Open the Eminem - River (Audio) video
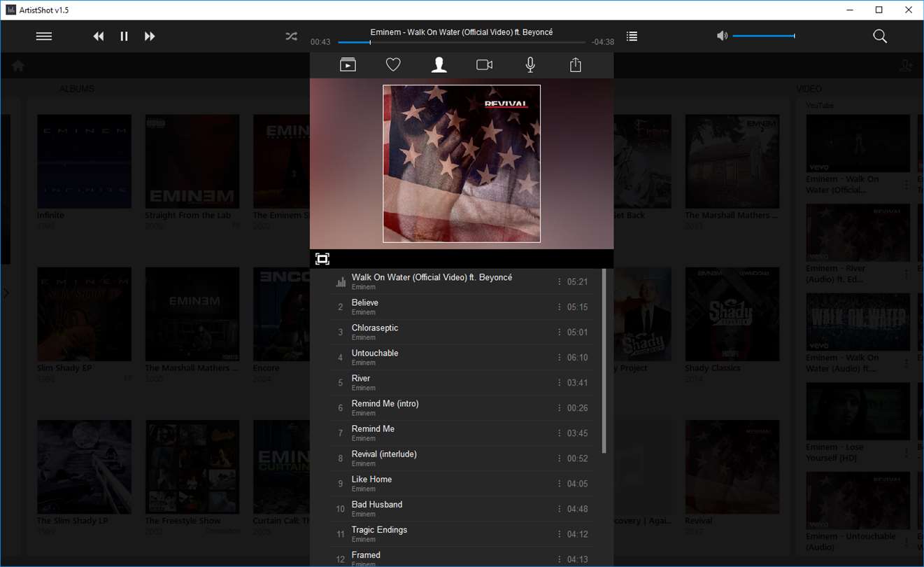924x567 pixels. point(858,233)
